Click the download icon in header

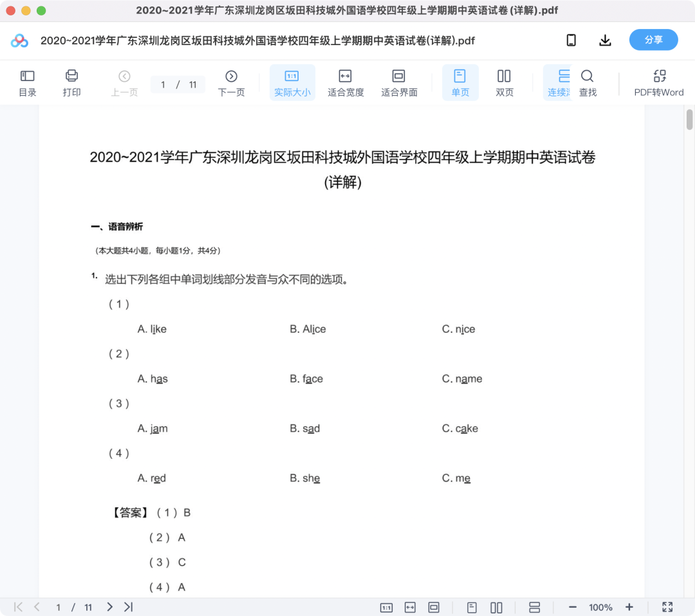(605, 41)
